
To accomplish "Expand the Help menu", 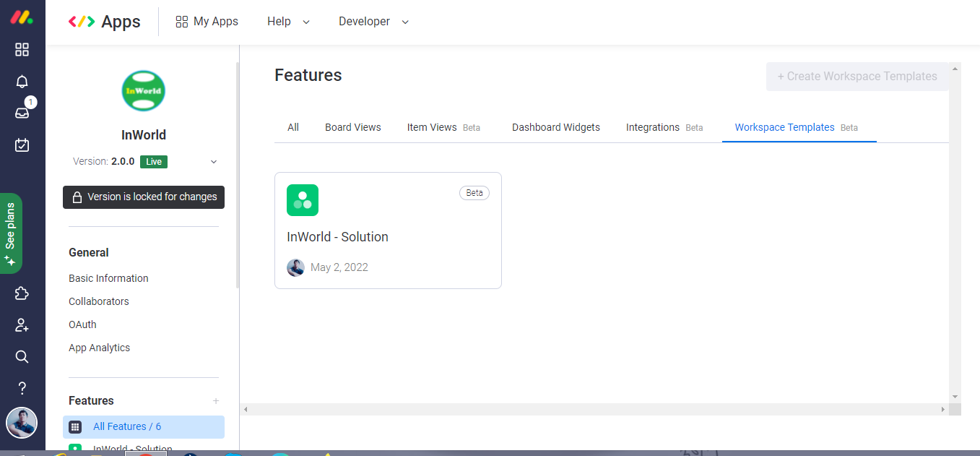I will pyautogui.click(x=288, y=22).
